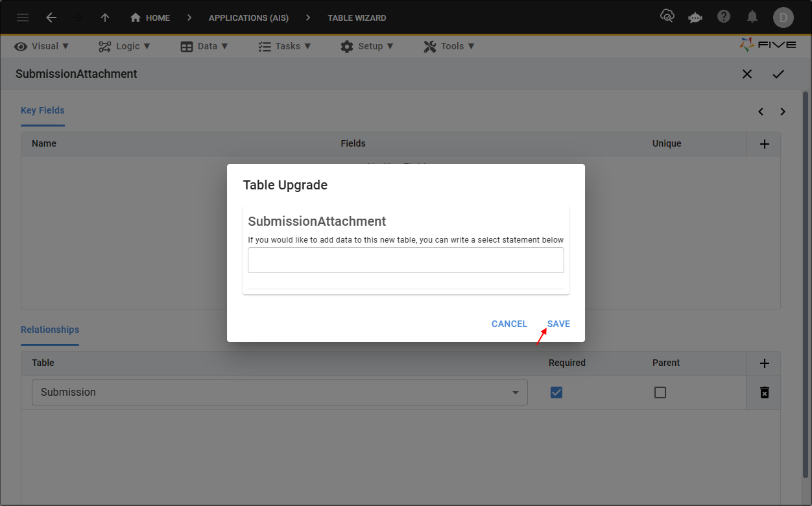812x506 pixels.
Task: Expand the Submission table dropdown
Action: [x=515, y=392]
